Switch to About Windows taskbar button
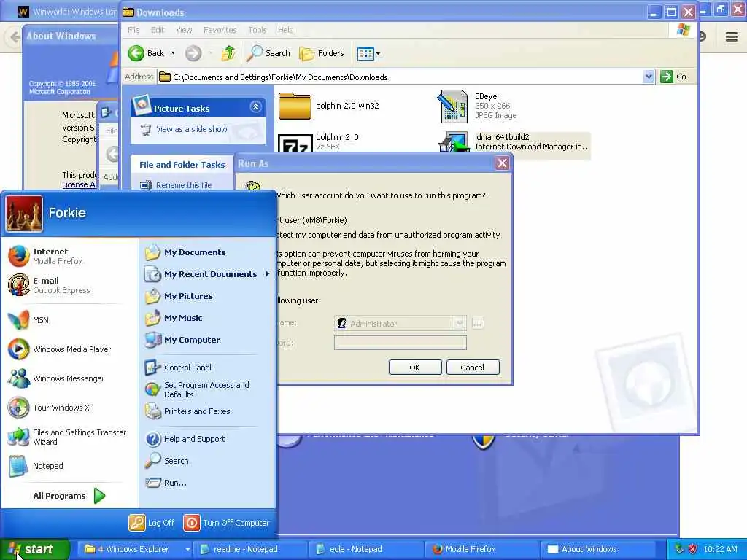747x560 pixels. coord(598,549)
